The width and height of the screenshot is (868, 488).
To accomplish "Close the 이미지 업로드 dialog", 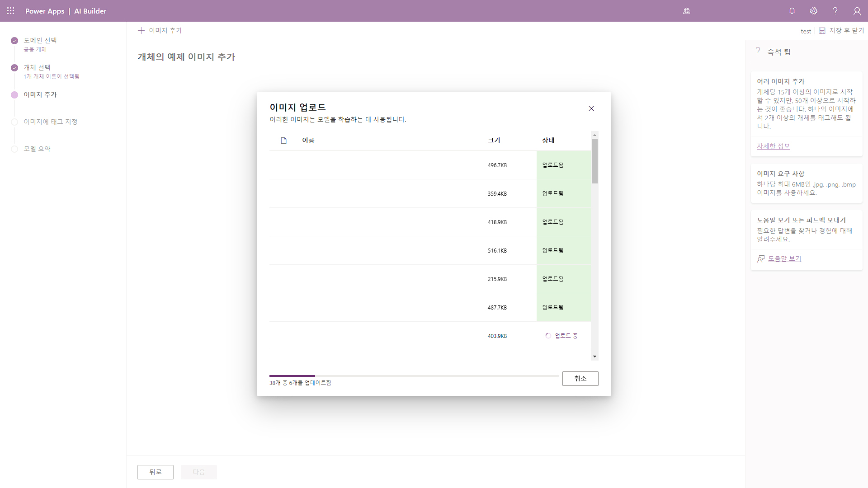I will 591,108.
